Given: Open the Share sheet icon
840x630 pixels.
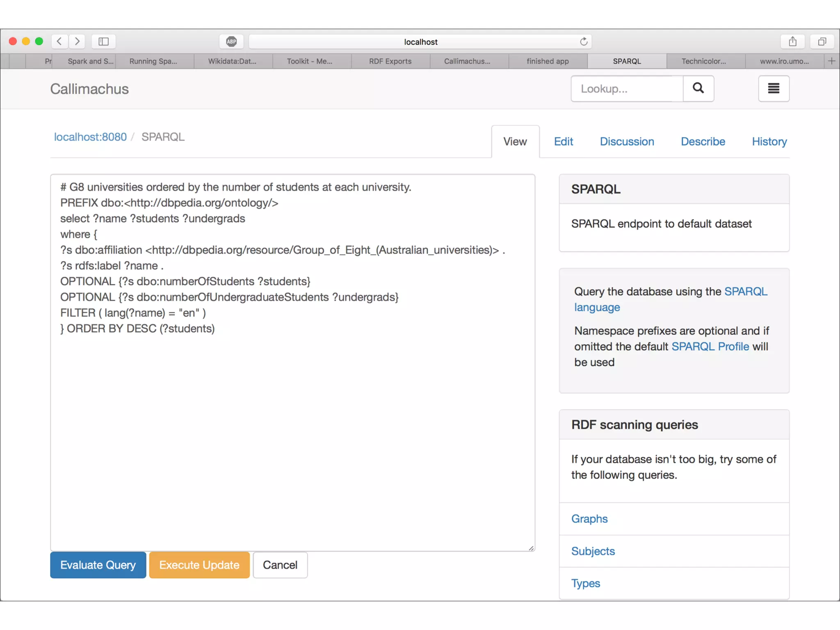Looking at the screenshot, I should click(792, 41).
